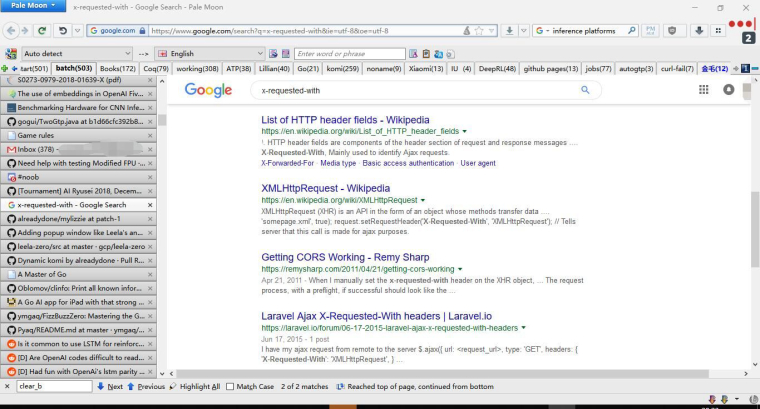The width and height of the screenshot is (760, 409).
Task: Open List of HTTP header fields Wikipedia result
Action: pos(345,120)
